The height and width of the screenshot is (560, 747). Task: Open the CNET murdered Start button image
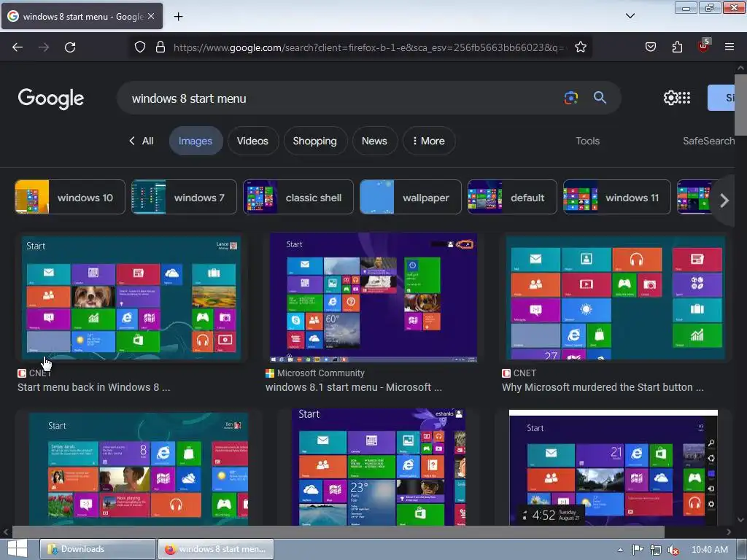(615, 297)
